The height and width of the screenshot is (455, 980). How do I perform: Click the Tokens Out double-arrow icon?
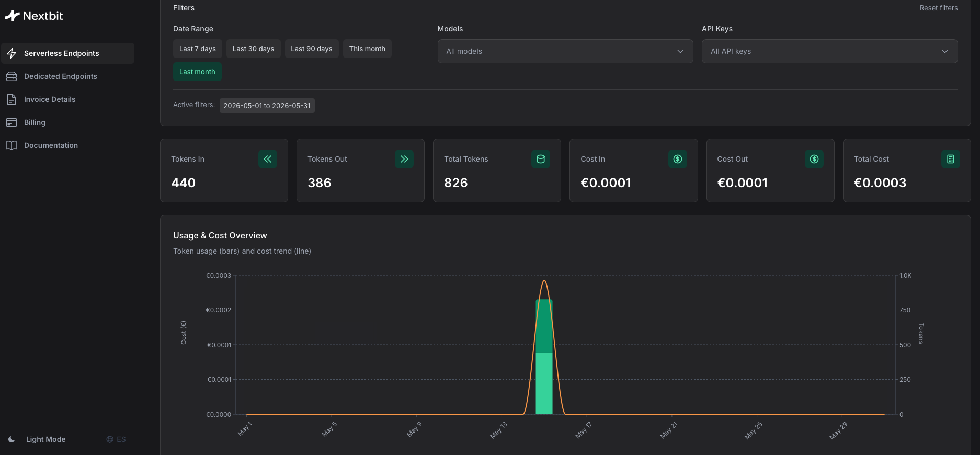(404, 159)
